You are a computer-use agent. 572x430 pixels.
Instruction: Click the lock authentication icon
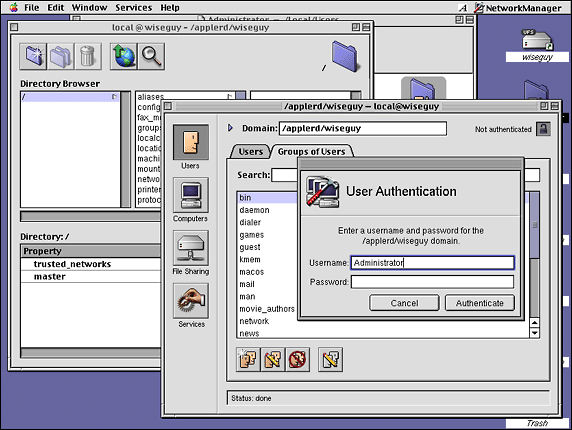pyautogui.click(x=543, y=129)
